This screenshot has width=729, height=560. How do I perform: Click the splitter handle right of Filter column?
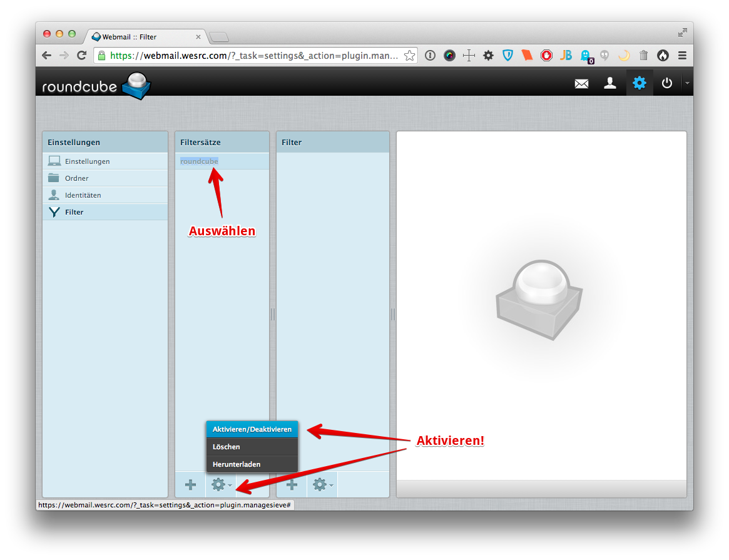tap(393, 315)
